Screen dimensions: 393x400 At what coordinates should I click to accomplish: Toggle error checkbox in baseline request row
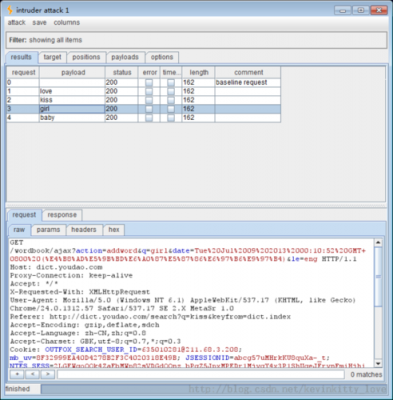149,82
